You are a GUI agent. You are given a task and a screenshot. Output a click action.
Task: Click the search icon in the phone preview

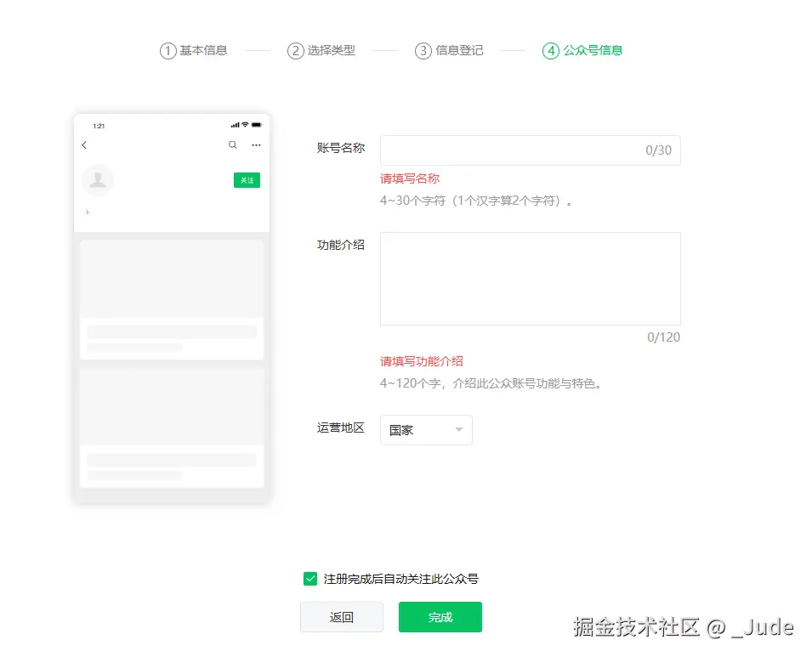(x=232, y=144)
